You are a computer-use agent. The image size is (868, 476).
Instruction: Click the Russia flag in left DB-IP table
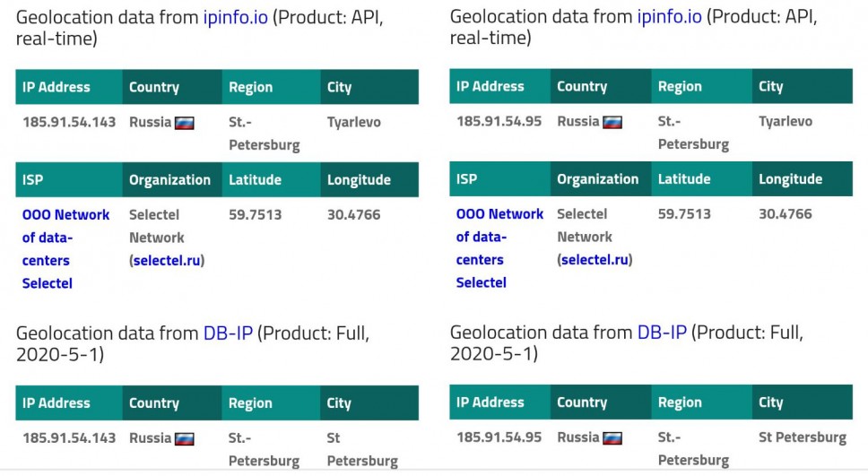(184, 439)
